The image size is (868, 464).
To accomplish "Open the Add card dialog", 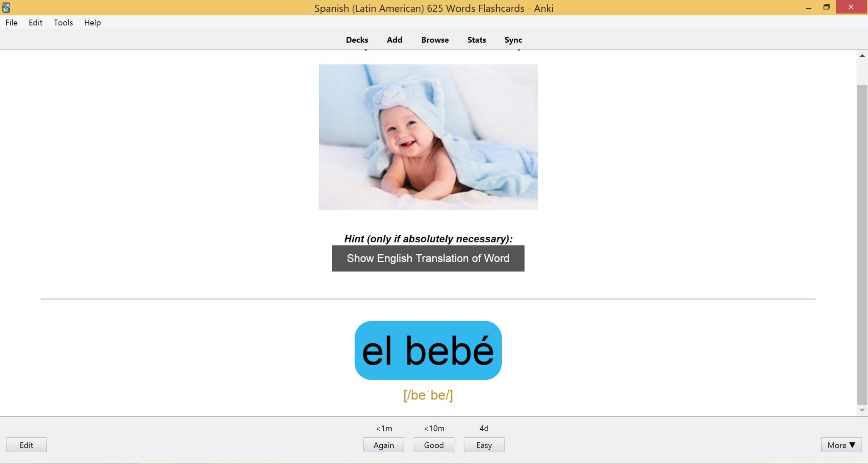I will tap(394, 39).
